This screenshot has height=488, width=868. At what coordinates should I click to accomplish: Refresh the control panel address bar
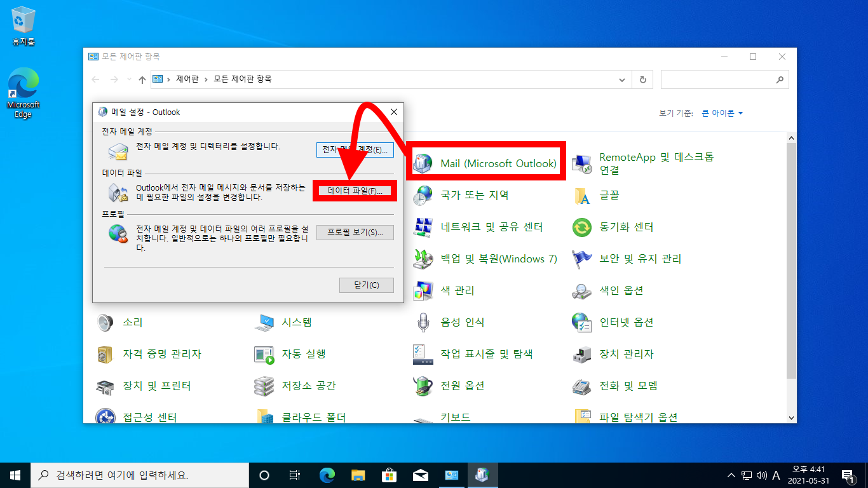click(x=643, y=79)
